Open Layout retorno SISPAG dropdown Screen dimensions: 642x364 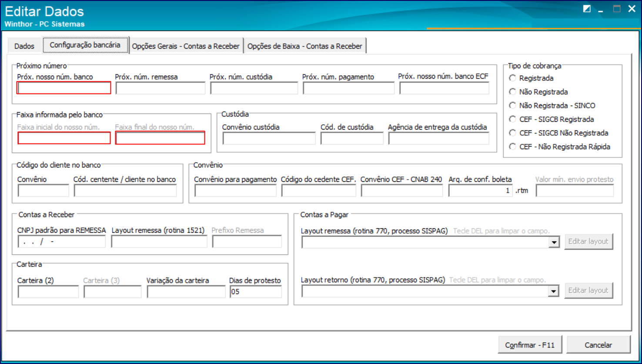[553, 291]
